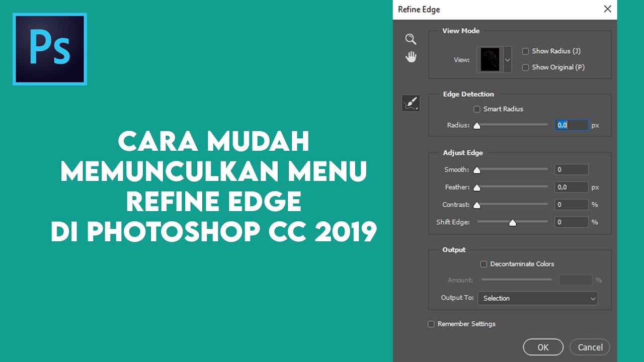The height and width of the screenshot is (362, 644).
Task: Enable Decontaminate Colors checkbox
Action: coord(484,264)
